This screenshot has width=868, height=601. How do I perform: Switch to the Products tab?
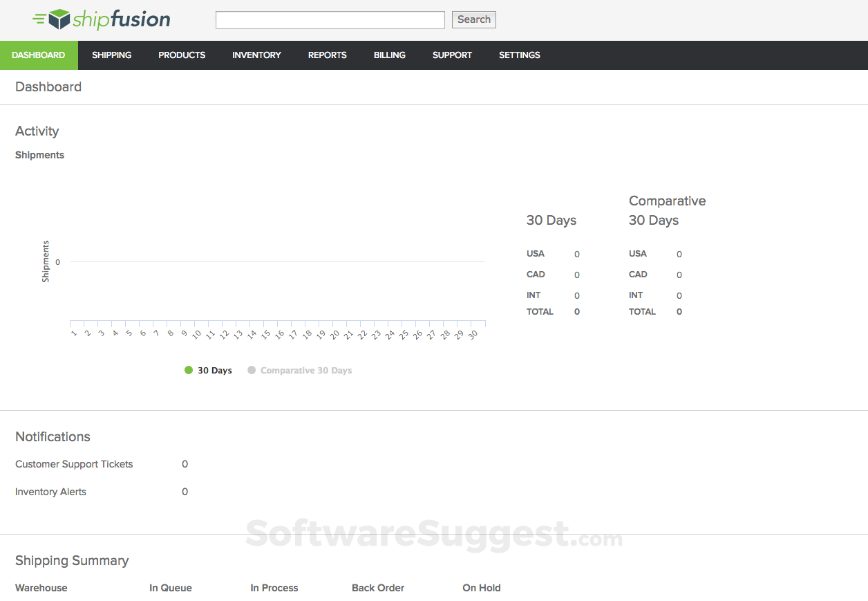pyautogui.click(x=182, y=55)
